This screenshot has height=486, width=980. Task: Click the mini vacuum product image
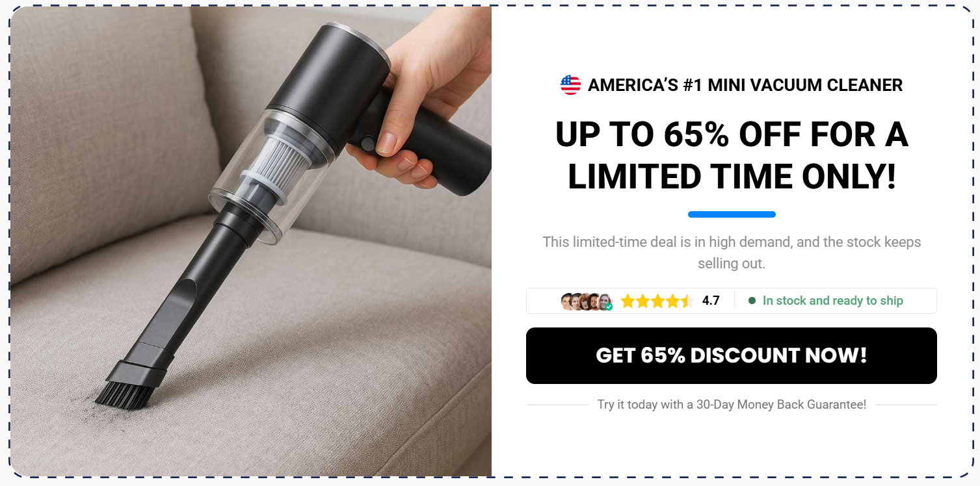coord(251,242)
